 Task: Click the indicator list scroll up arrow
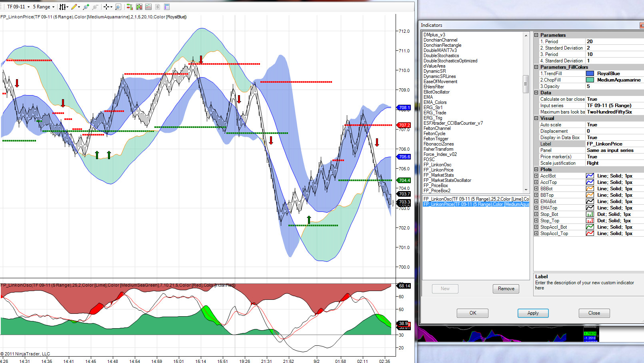[526, 36]
